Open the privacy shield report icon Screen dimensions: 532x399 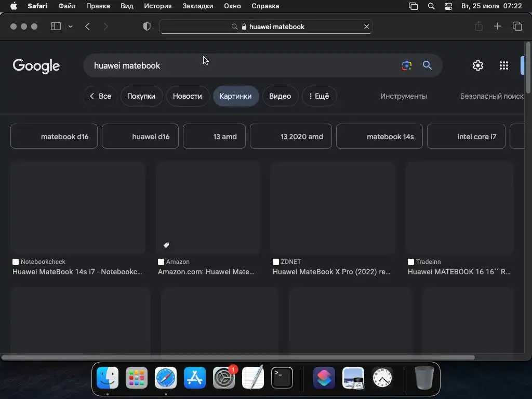[147, 26]
